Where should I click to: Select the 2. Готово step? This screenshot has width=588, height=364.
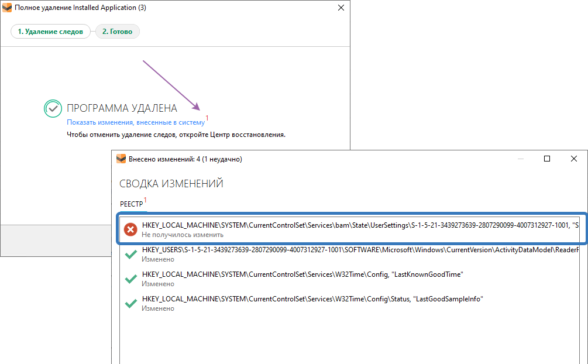point(118,32)
